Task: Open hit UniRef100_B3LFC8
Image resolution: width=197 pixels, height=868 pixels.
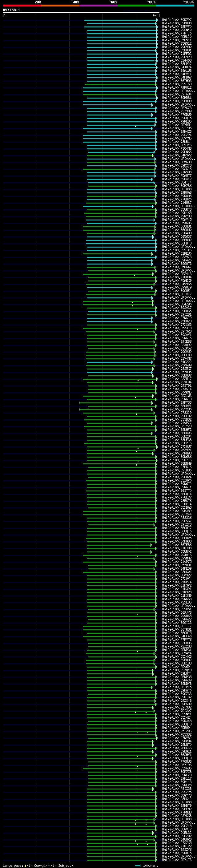Action: (176, 440)
